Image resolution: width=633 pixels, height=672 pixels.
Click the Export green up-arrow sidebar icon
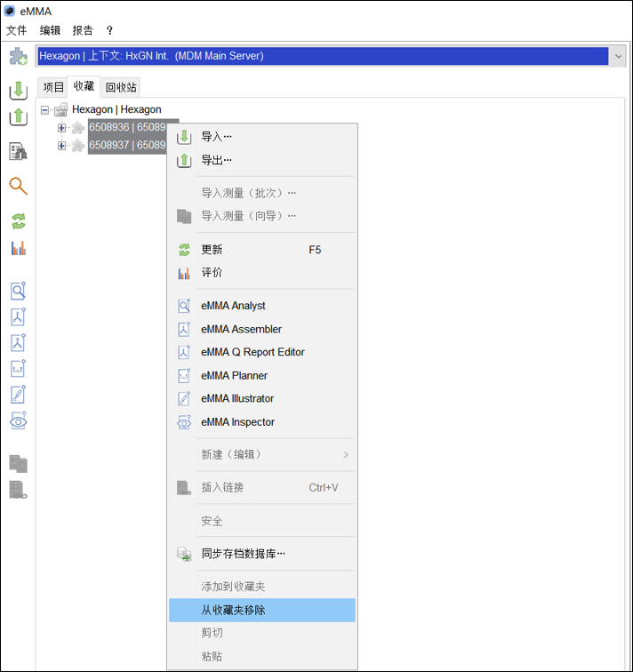[x=19, y=116]
